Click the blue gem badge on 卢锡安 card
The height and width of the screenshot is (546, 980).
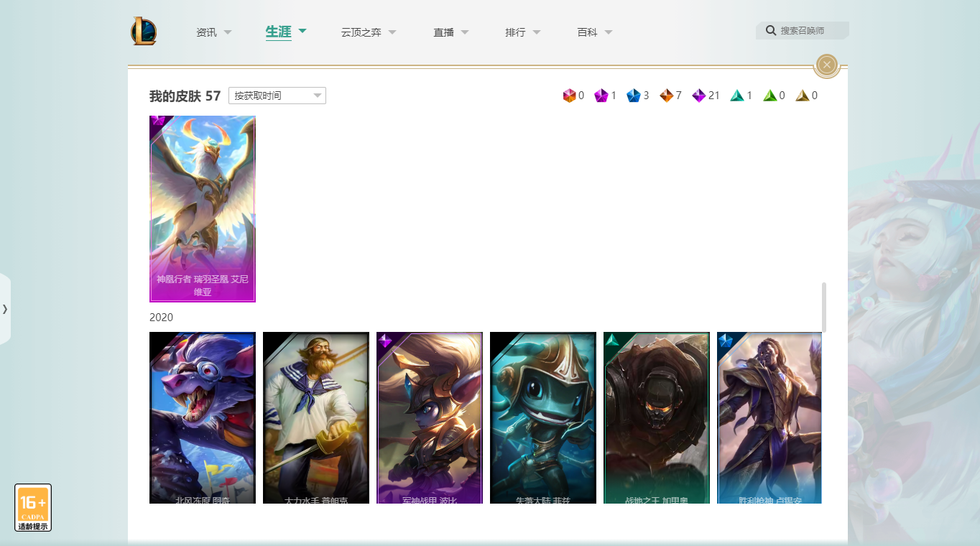point(726,341)
